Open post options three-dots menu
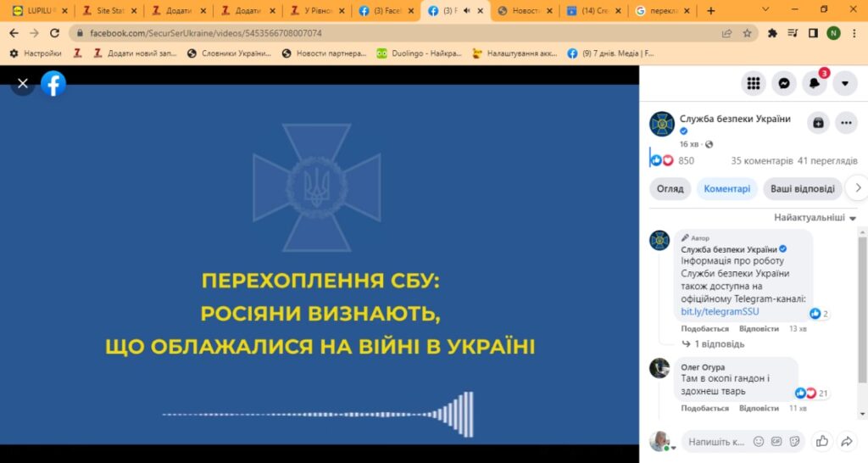Image resolution: width=868 pixels, height=463 pixels. (846, 123)
